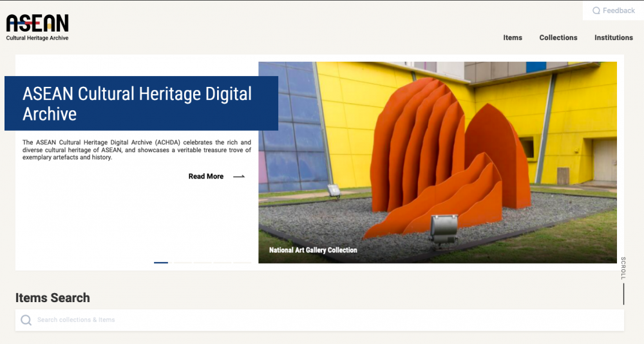Click the ASEAN Cultural Heritage Archive logo

point(37,28)
